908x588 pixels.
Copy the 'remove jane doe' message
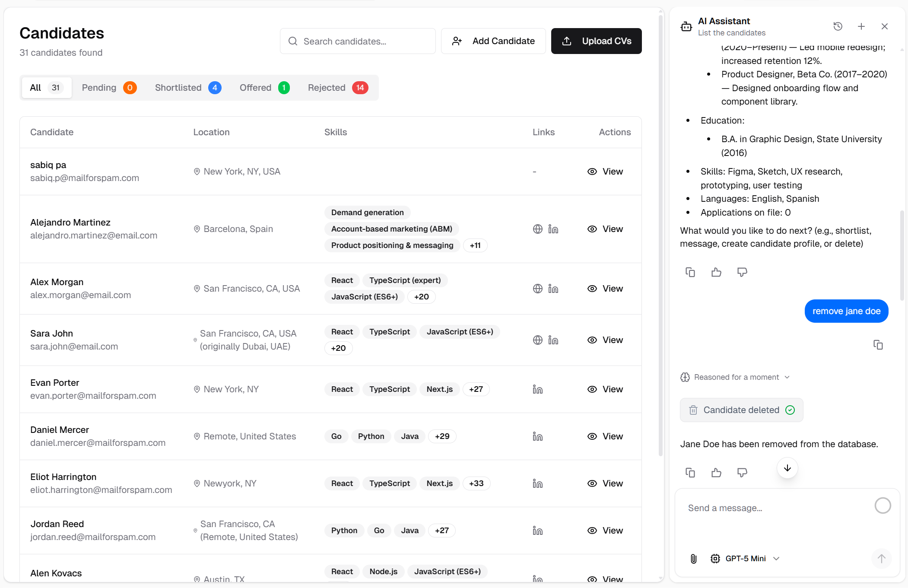(878, 345)
